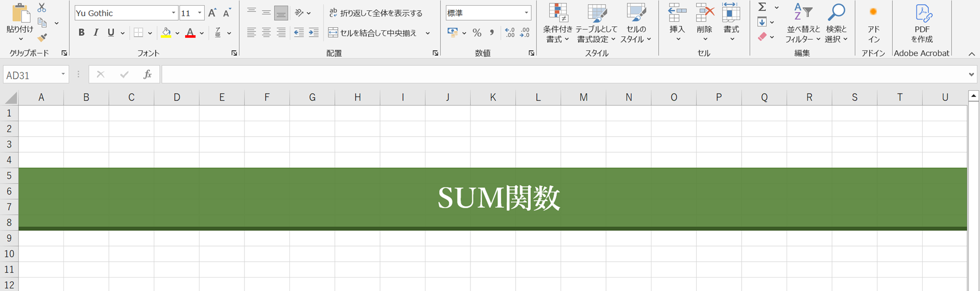Open the Yu Gothic font name dropdown
The height and width of the screenshot is (291, 980).
pyautogui.click(x=173, y=13)
